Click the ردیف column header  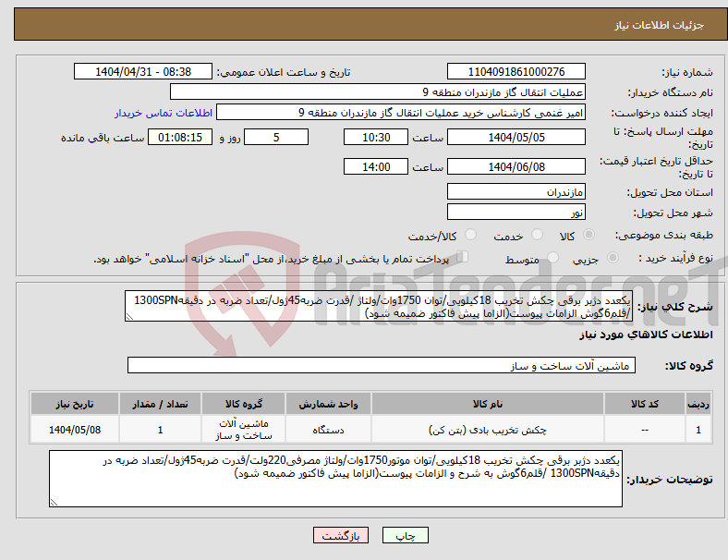(x=698, y=404)
